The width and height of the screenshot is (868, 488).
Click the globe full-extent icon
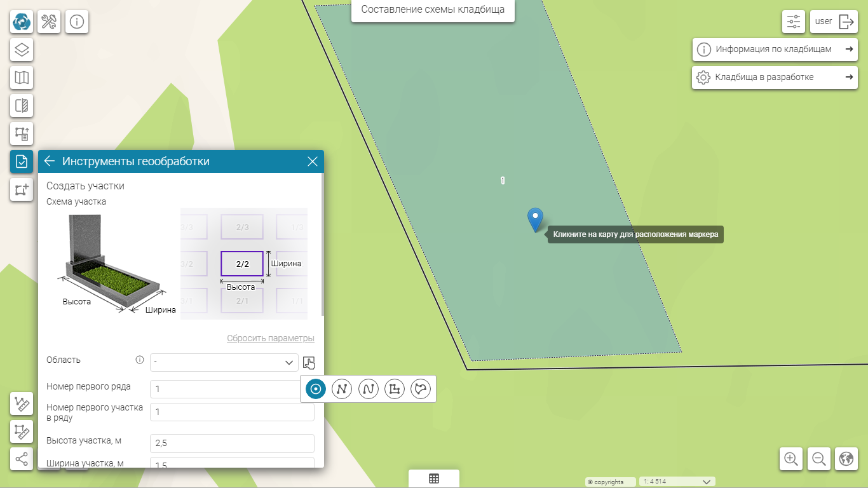click(846, 459)
